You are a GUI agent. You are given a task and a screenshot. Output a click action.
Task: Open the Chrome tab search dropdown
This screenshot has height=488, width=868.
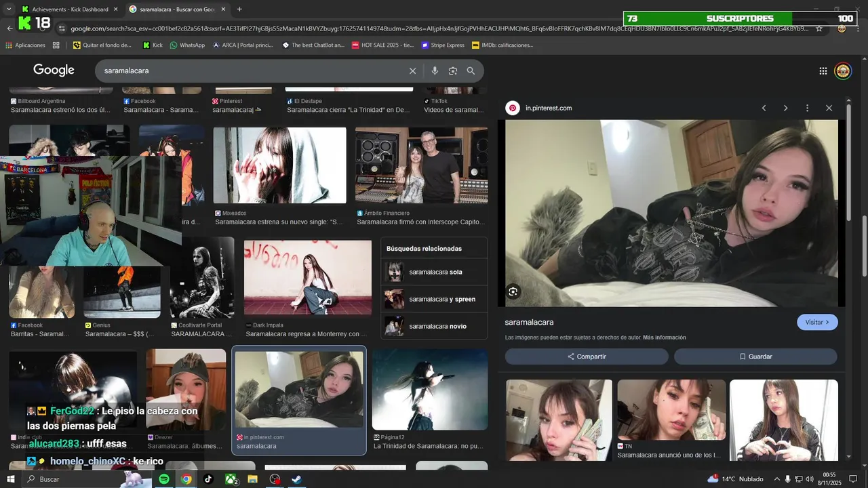(9, 9)
